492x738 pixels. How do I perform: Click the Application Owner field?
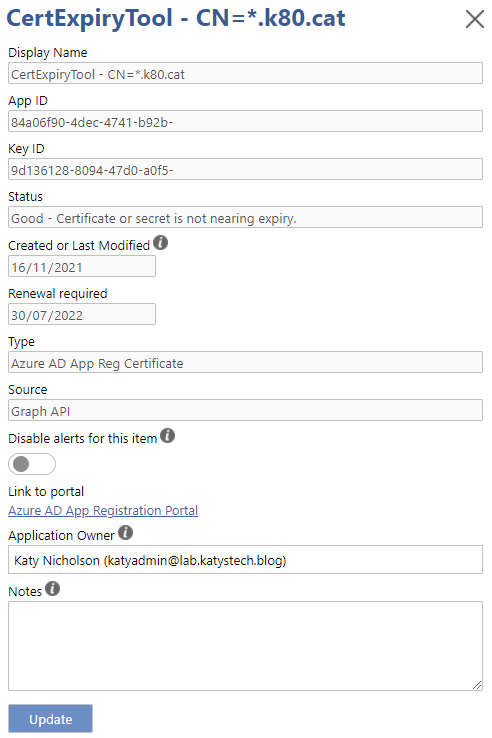(x=245, y=560)
